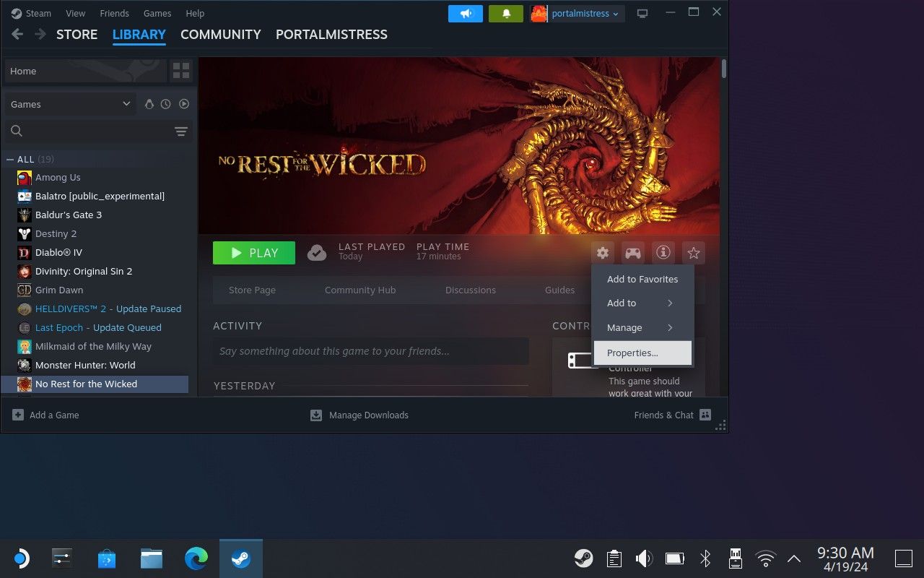Screen dimensions: 924x578
Task: Go back with the left arrow
Action: coord(17,34)
